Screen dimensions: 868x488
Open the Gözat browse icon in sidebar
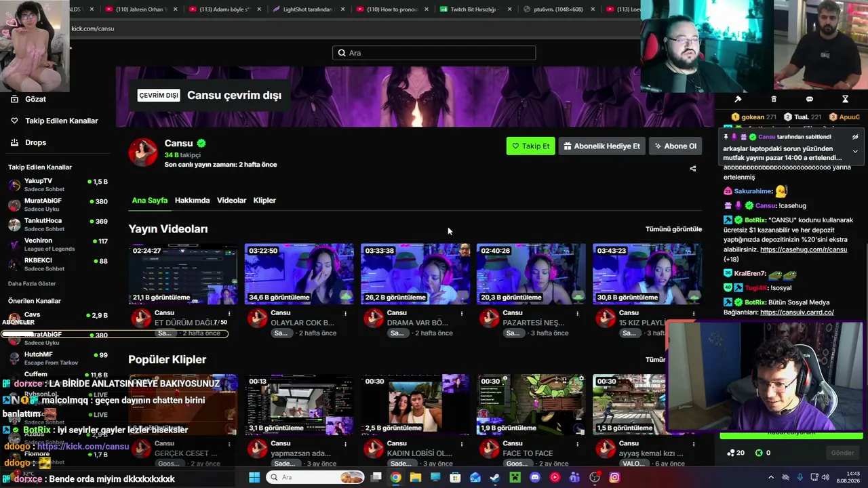[x=14, y=99]
